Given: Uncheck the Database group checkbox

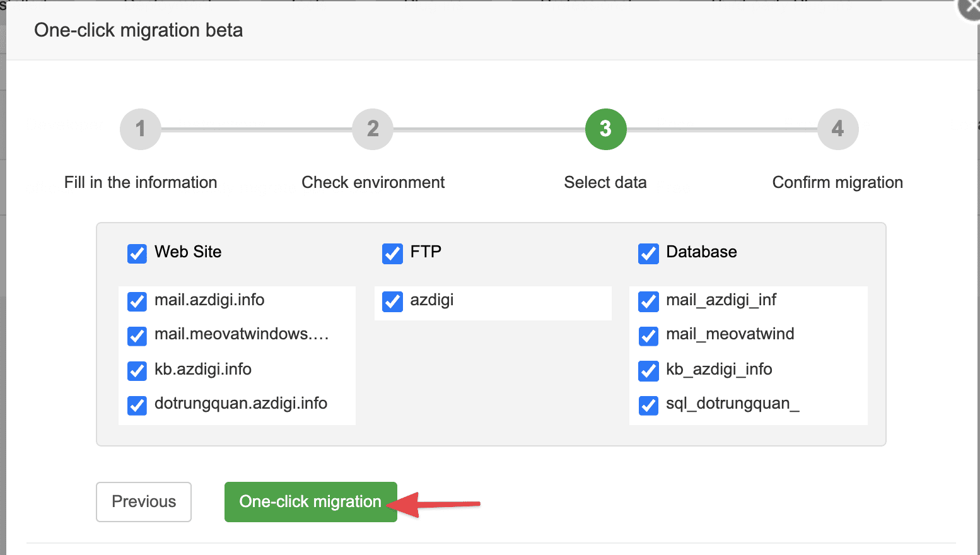Looking at the screenshot, I should [x=648, y=254].
